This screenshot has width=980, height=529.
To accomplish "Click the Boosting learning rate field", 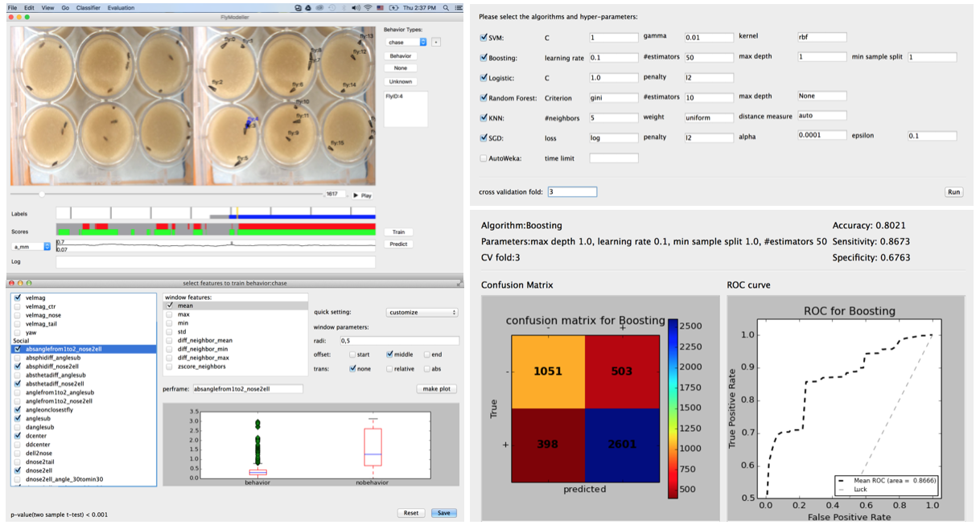I will 613,57.
